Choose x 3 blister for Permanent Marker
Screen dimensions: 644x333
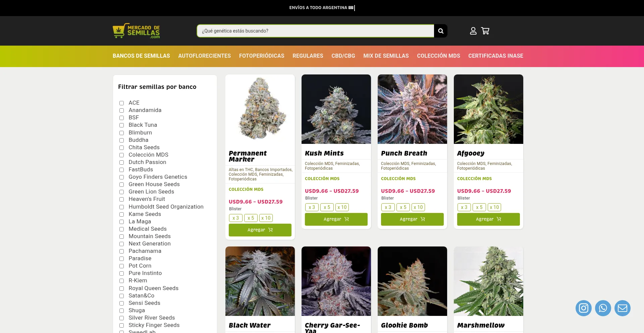tap(236, 218)
